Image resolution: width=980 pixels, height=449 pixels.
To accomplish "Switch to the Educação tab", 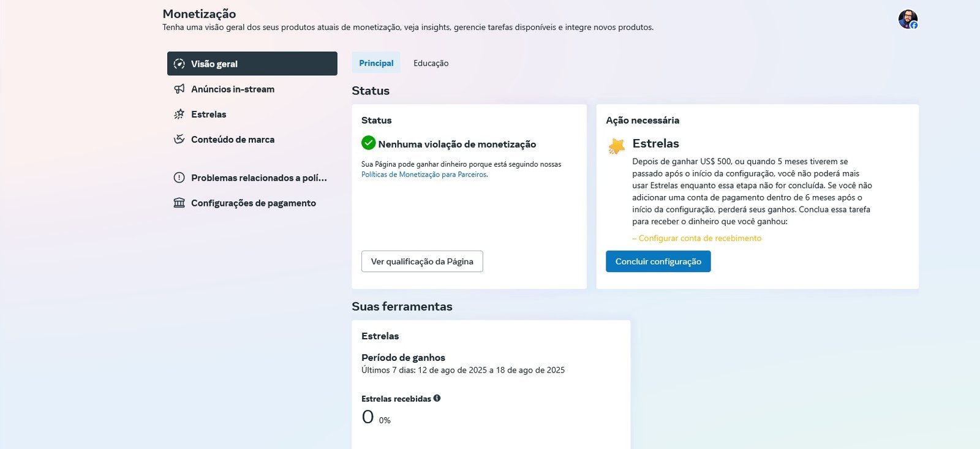I will 431,63.
